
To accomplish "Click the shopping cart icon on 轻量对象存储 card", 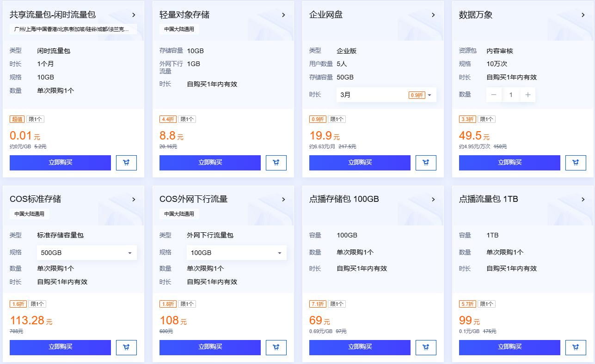I will [276, 163].
